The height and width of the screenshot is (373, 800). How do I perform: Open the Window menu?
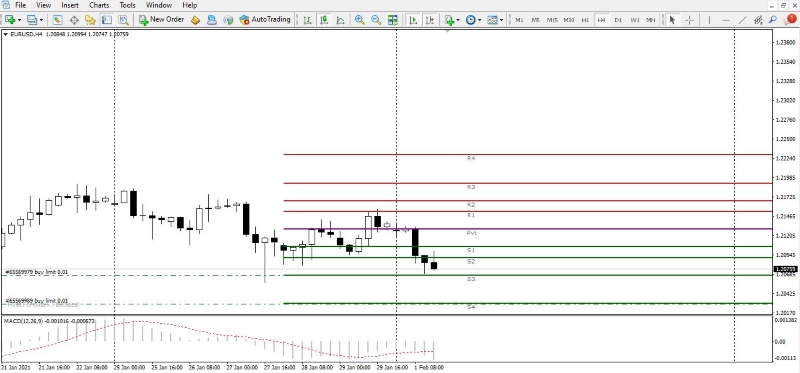click(159, 5)
